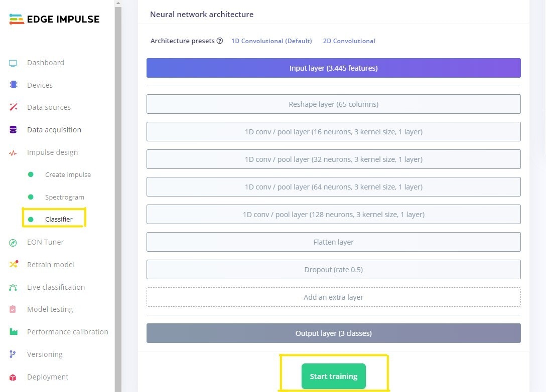Click the Dashboard monitor icon
Viewport: 546px width, 392px height.
click(x=13, y=63)
